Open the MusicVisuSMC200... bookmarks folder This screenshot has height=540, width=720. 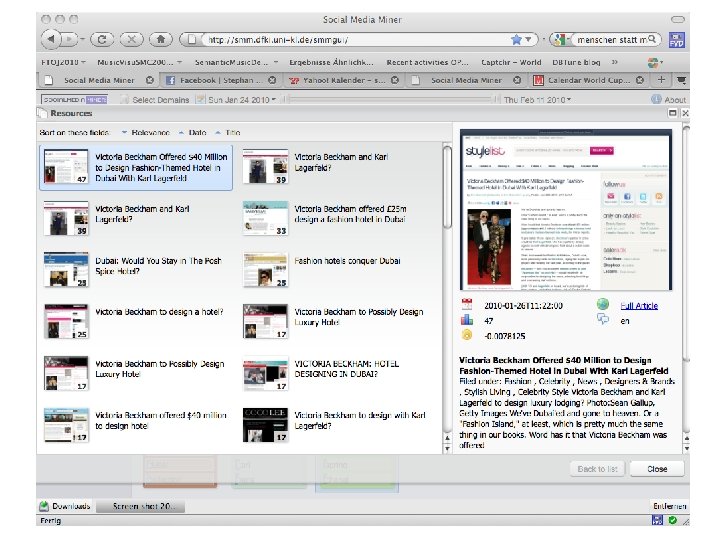(139, 62)
